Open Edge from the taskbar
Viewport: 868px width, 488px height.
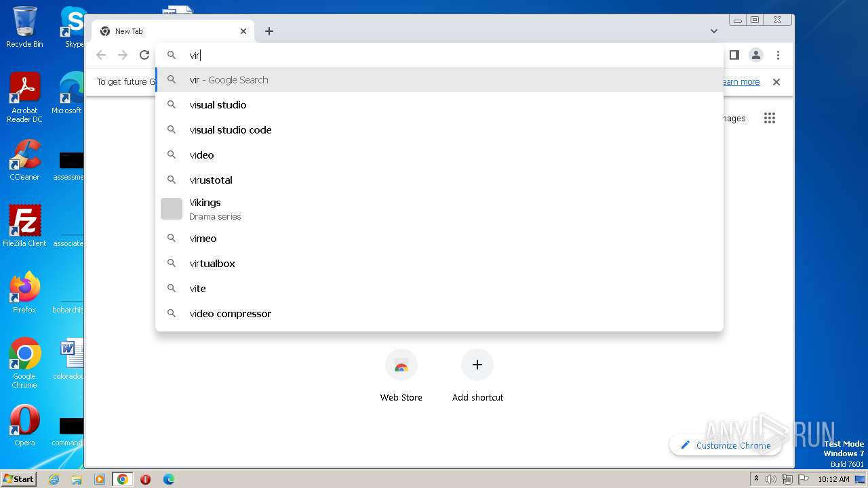coord(168,479)
